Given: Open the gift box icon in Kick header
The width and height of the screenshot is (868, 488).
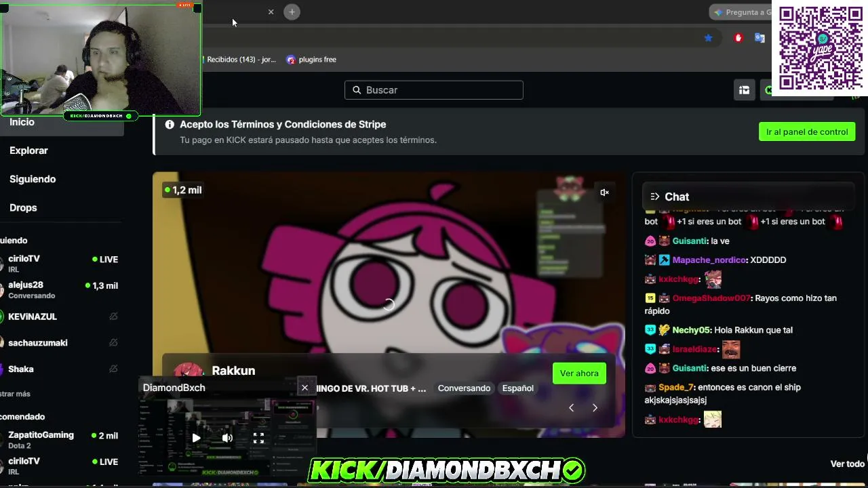Looking at the screenshot, I should [744, 90].
